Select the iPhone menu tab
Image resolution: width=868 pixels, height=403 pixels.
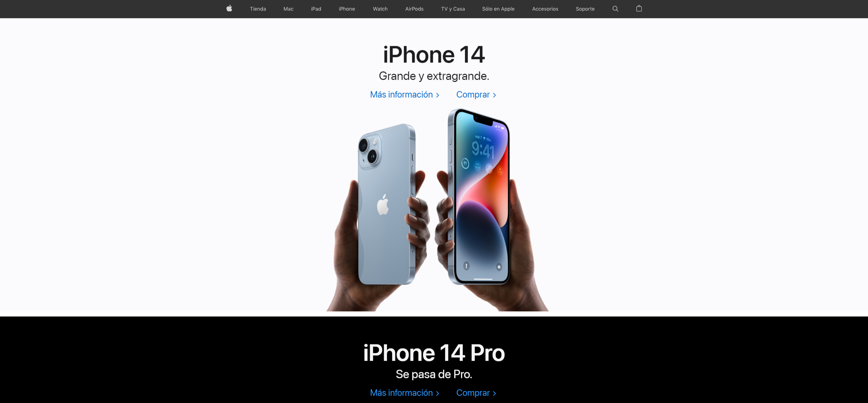[346, 8]
